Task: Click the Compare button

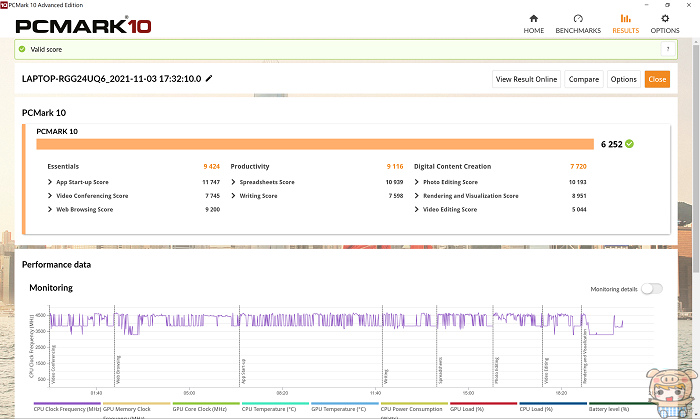Action: (583, 79)
